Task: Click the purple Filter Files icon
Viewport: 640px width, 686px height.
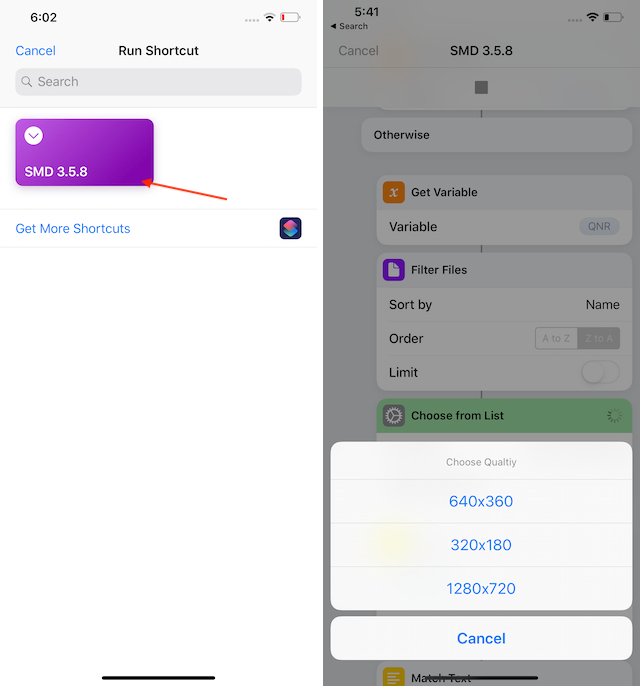Action: pos(394,270)
